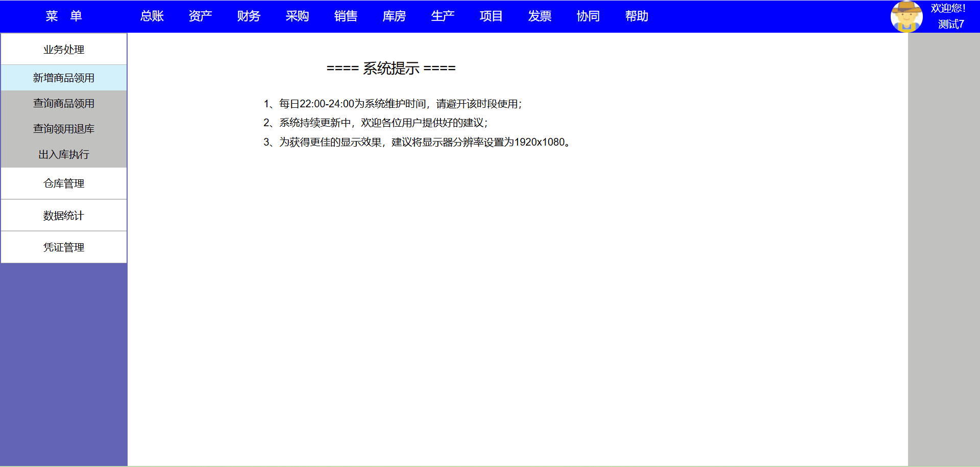Viewport: 980px width, 467px height.
Task: Select 项目 in the top navigation
Action: tap(491, 16)
